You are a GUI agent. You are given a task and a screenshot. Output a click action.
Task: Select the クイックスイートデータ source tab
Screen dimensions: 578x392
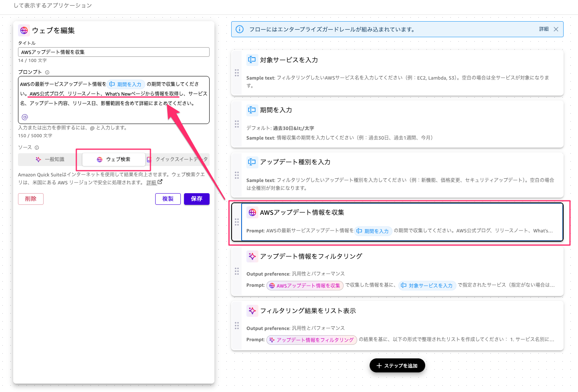point(178,160)
